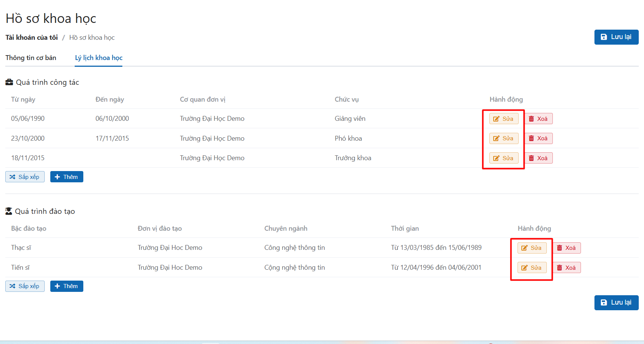Delete the Phó khoa row with Xoá
Viewport: 644px width, 344px height.
538,138
